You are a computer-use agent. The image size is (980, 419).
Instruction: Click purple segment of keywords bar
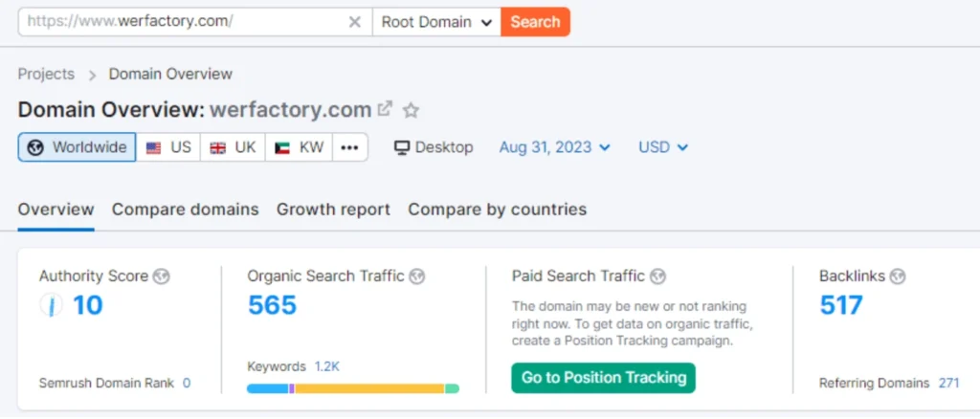[292, 388]
